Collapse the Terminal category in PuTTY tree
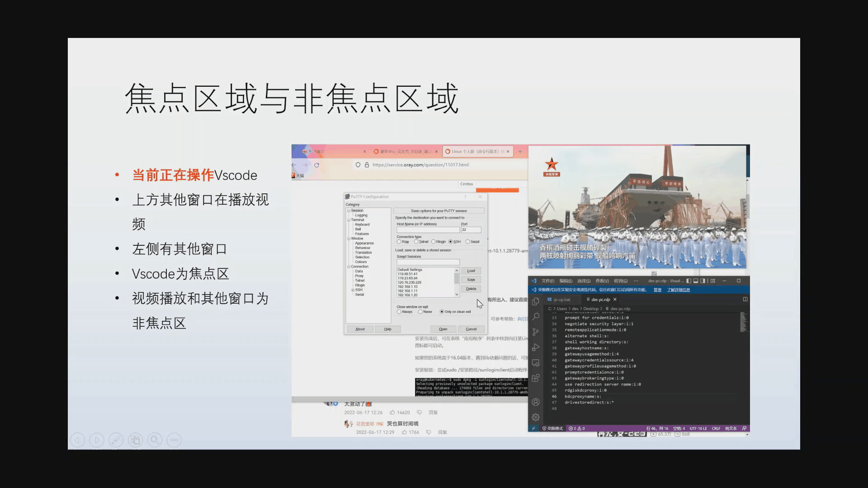The width and height of the screenshot is (868, 488). click(x=349, y=220)
